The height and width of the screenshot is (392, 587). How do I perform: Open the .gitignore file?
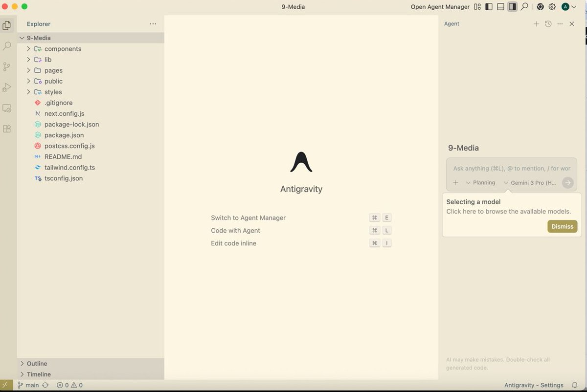90,103
